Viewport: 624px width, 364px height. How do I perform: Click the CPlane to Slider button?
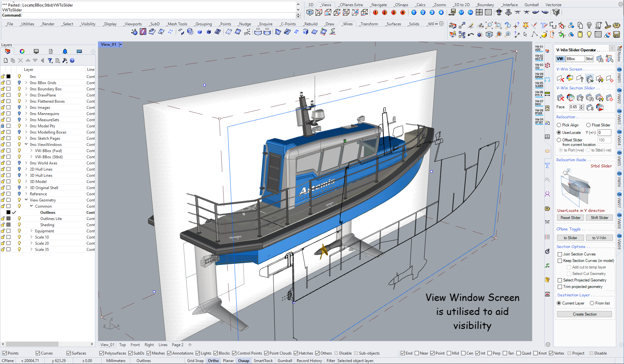point(570,238)
